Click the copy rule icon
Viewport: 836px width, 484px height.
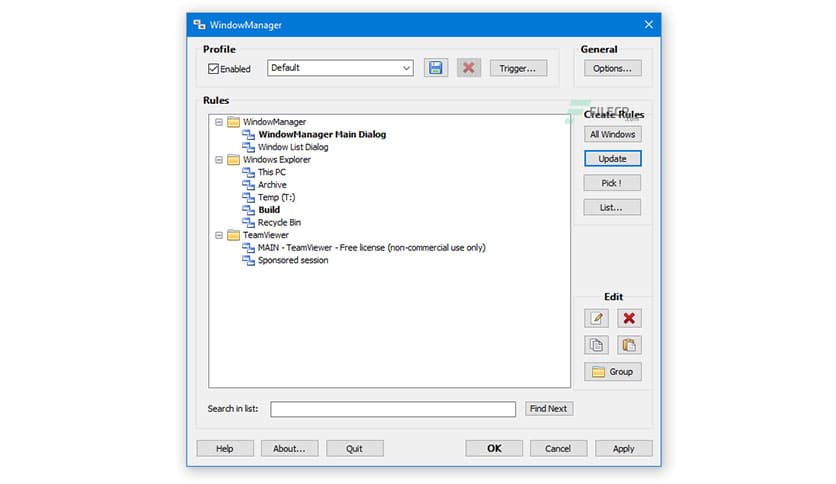pyautogui.click(x=596, y=345)
